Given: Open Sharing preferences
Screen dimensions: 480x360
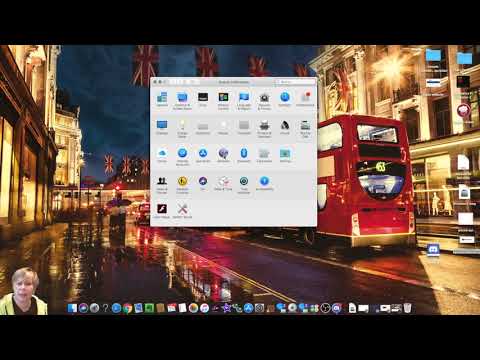Looking at the screenshot, I should [285, 153].
